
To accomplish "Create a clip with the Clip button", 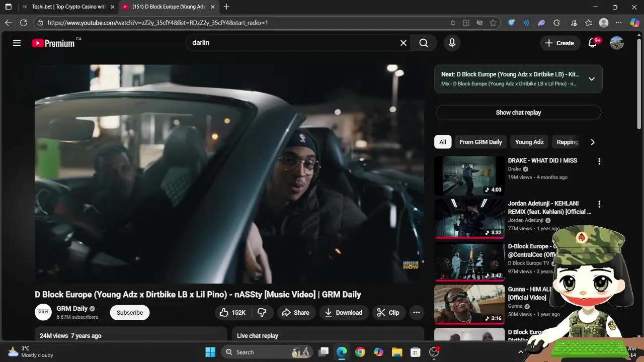I will pos(388,312).
